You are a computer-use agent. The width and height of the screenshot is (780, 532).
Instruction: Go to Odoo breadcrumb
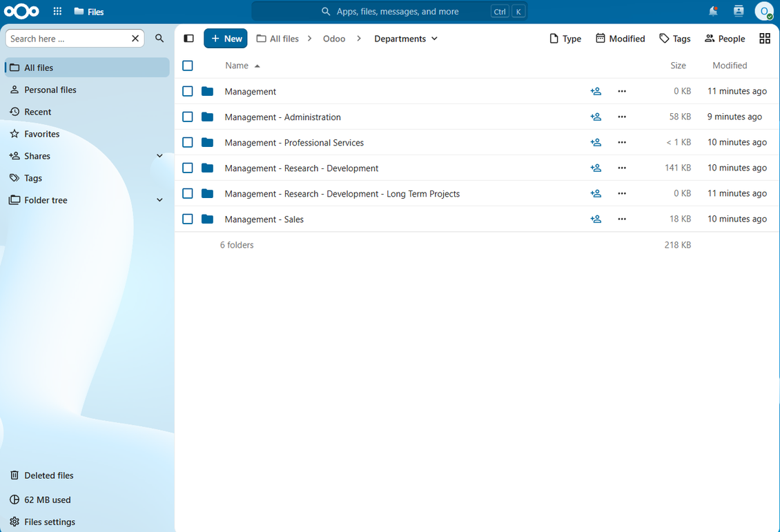pos(334,38)
